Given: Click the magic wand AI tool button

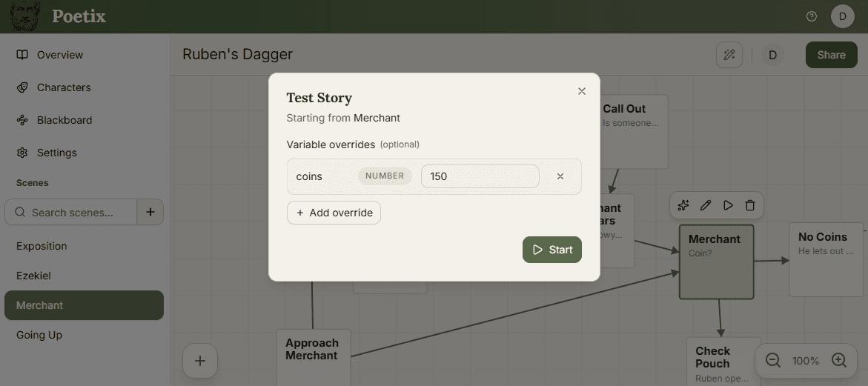Looking at the screenshot, I should pos(729,55).
